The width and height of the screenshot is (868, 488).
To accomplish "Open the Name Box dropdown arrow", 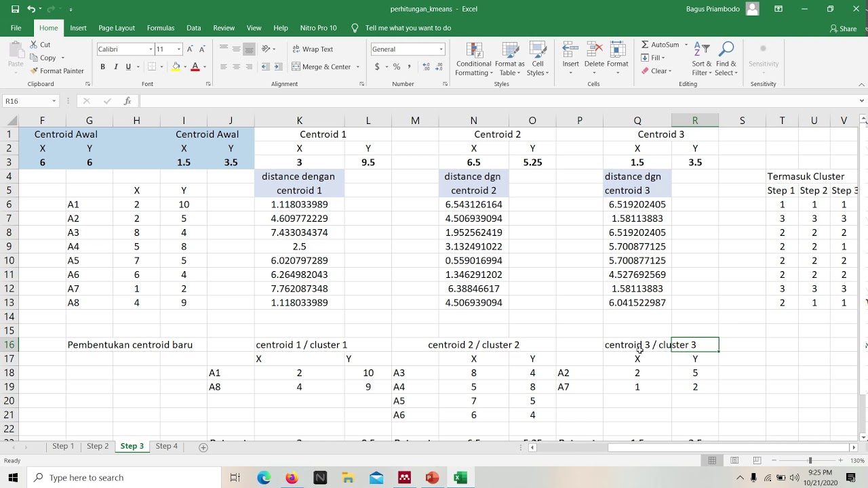I will click(54, 101).
